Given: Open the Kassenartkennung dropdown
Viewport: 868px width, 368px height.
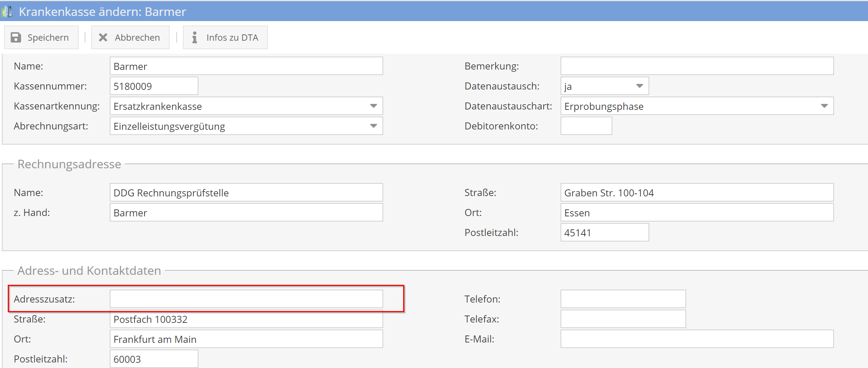Looking at the screenshot, I should tap(373, 106).
